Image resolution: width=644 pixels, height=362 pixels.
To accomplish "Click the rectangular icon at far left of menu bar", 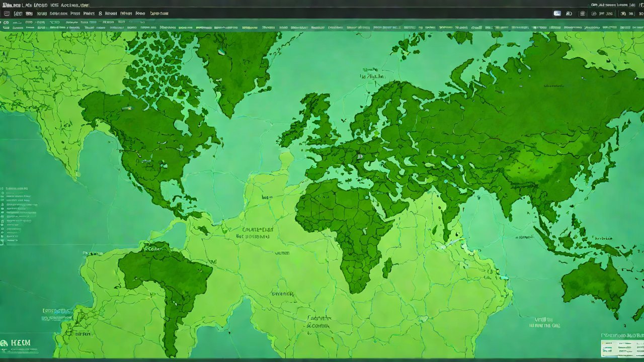I will (x=7, y=14).
